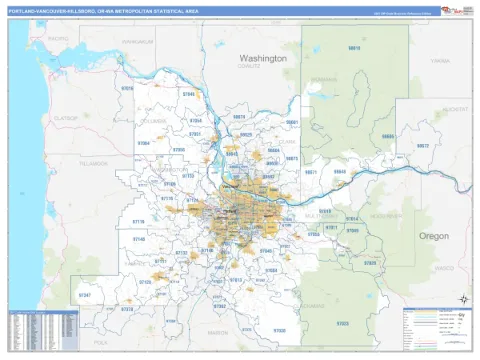Screen dimensions: 480x360
Task: Select the SKAMANIA county label
Action: [324, 80]
